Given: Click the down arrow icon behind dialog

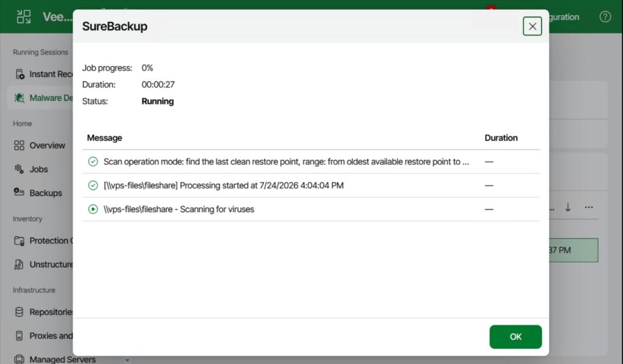Looking at the screenshot, I should (x=568, y=207).
